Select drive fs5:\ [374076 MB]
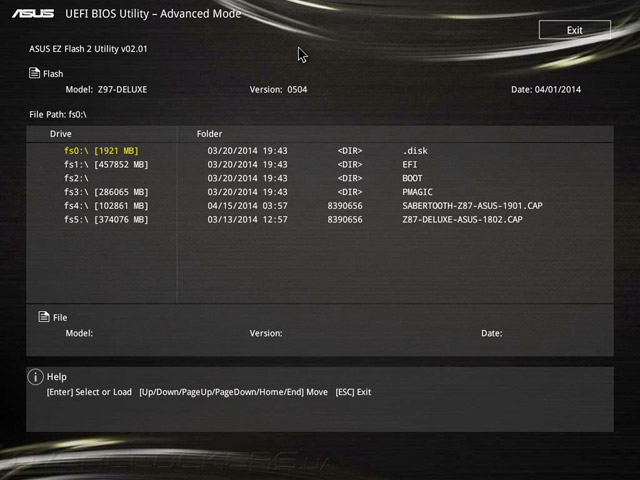This screenshot has width=640, height=480. click(106, 220)
